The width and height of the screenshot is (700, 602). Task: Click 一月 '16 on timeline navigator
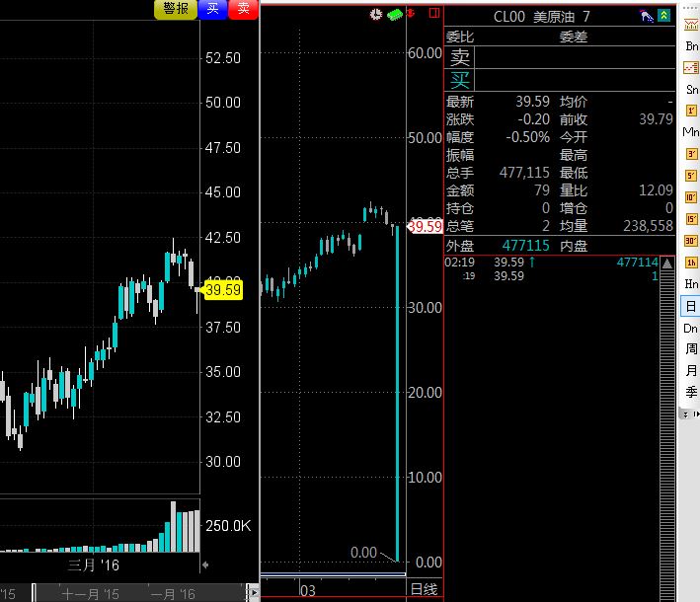click(173, 594)
